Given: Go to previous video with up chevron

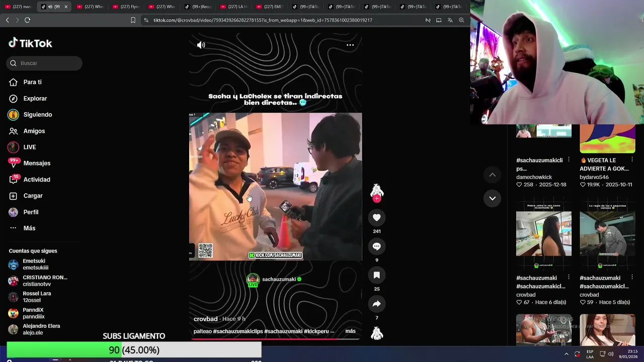Looking at the screenshot, I should [x=493, y=174].
